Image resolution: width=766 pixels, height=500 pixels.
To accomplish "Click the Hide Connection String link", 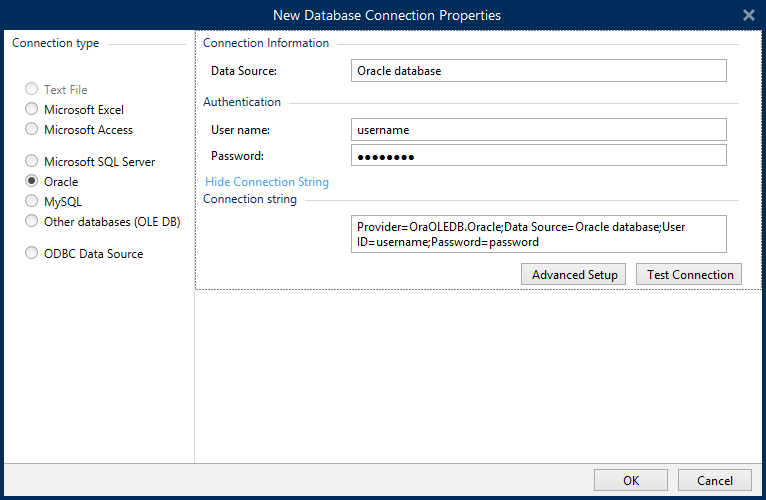I will (x=267, y=182).
